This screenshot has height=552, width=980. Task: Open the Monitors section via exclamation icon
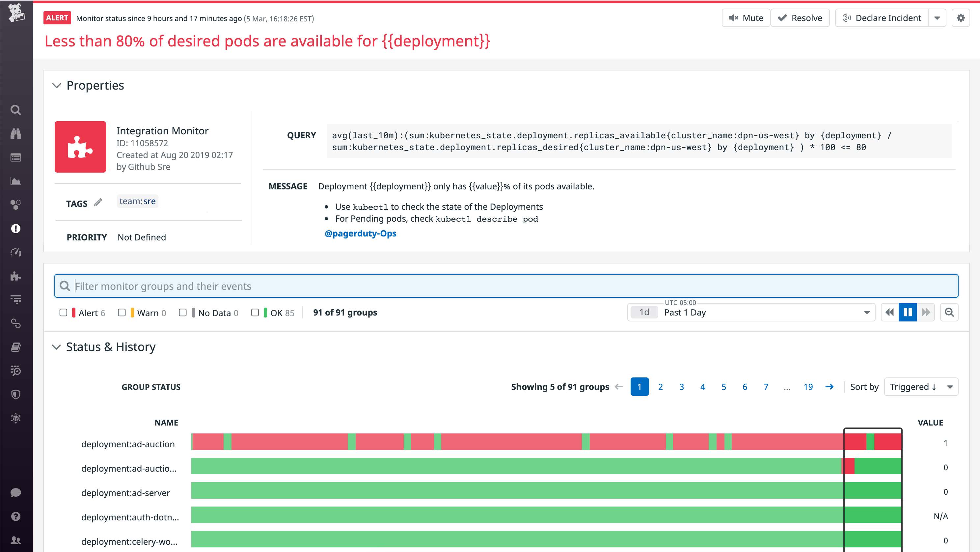coord(15,228)
